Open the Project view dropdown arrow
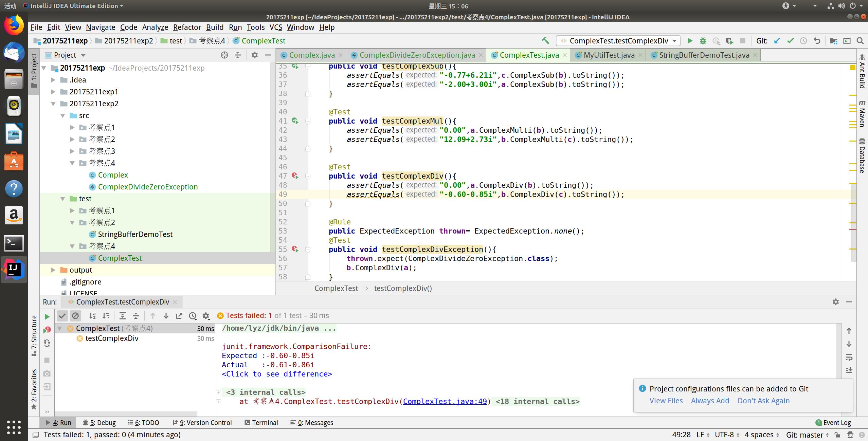868x441 pixels. click(83, 55)
